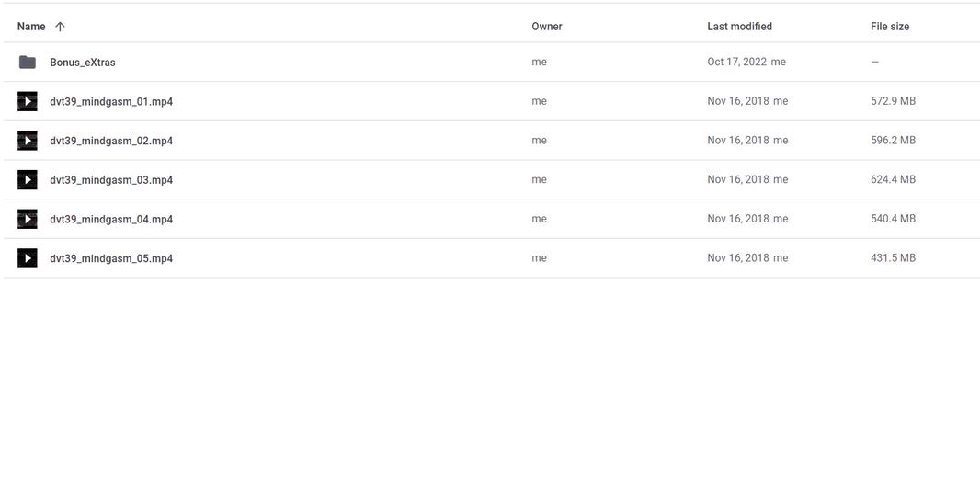This screenshot has height=489, width=980.
Task: Click the 572.9 MB file size cell
Action: click(893, 101)
